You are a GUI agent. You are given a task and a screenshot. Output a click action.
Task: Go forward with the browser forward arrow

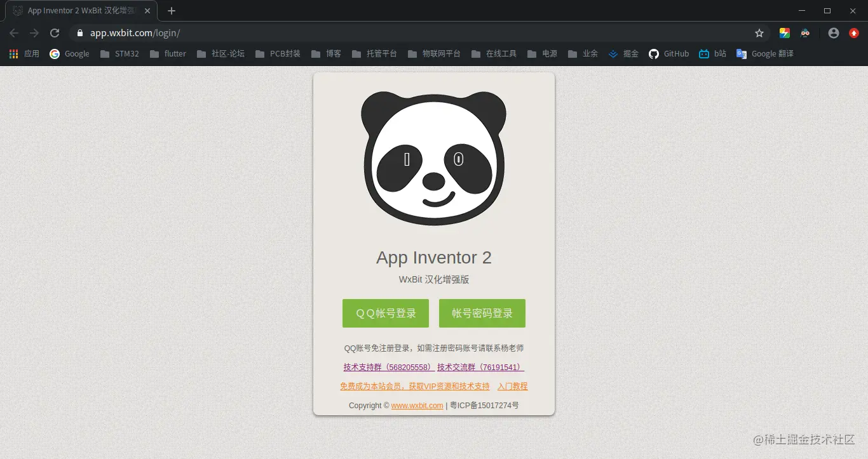(x=34, y=33)
